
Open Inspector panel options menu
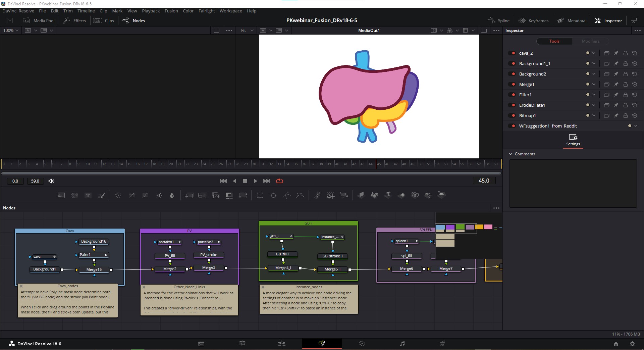pyautogui.click(x=638, y=30)
